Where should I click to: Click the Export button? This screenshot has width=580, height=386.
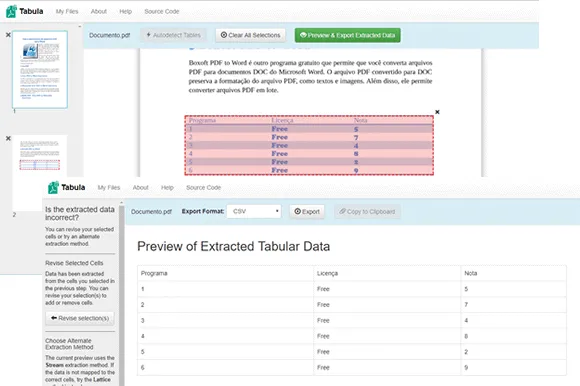(307, 211)
